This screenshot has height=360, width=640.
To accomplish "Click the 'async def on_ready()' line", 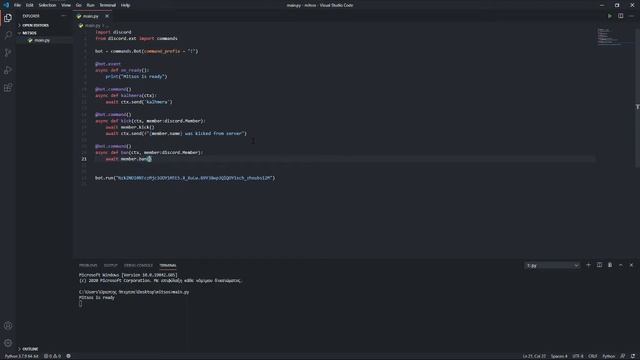I will coord(122,70).
